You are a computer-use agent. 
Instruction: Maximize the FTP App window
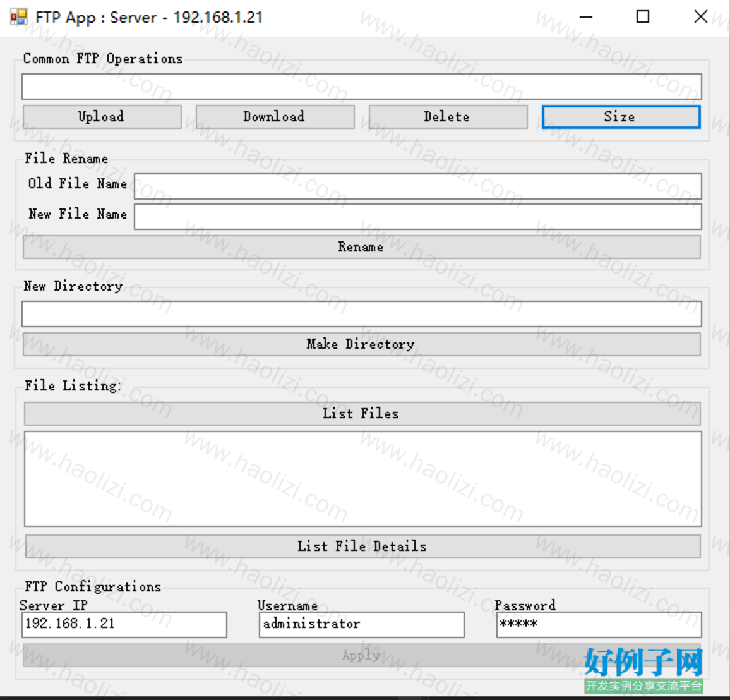pyautogui.click(x=643, y=17)
